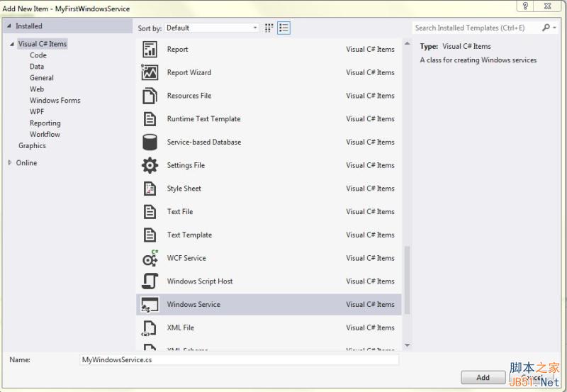Focus the Search Installed Templates box

point(476,28)
